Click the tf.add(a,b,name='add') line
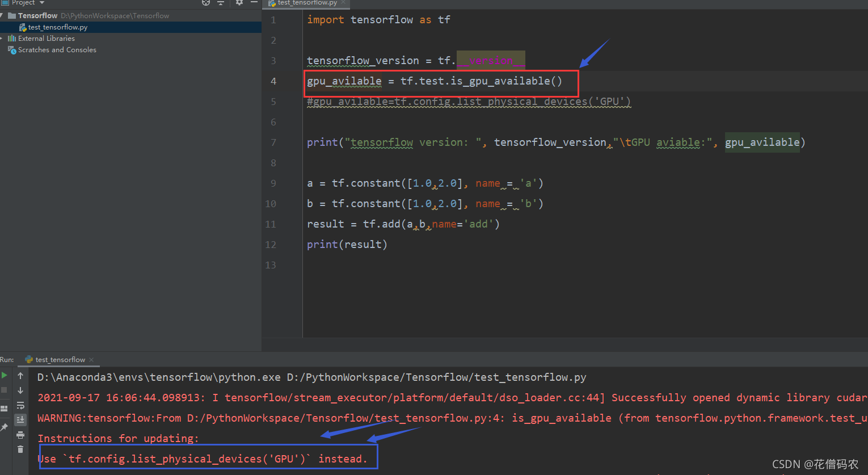868x475 pixels. pos(403,224)
